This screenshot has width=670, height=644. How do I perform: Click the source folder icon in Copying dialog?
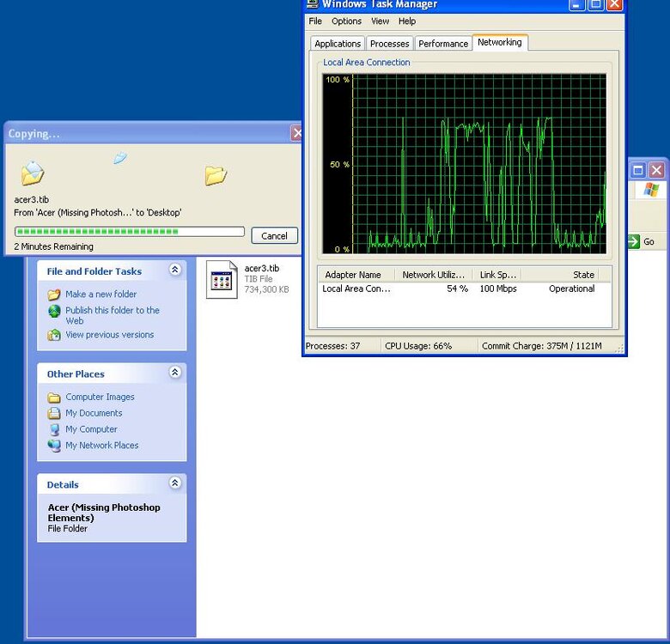point(33,173)
